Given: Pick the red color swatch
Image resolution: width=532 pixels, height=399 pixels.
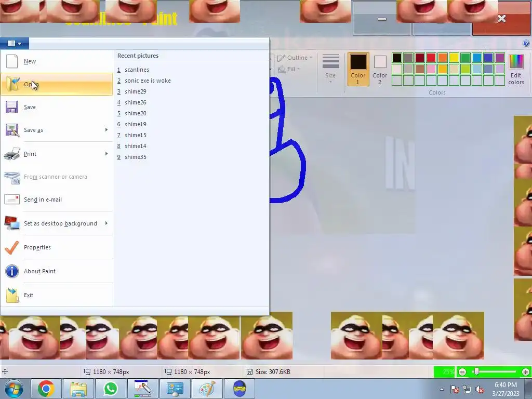Looking at the screenshot, I should [431, 58].
